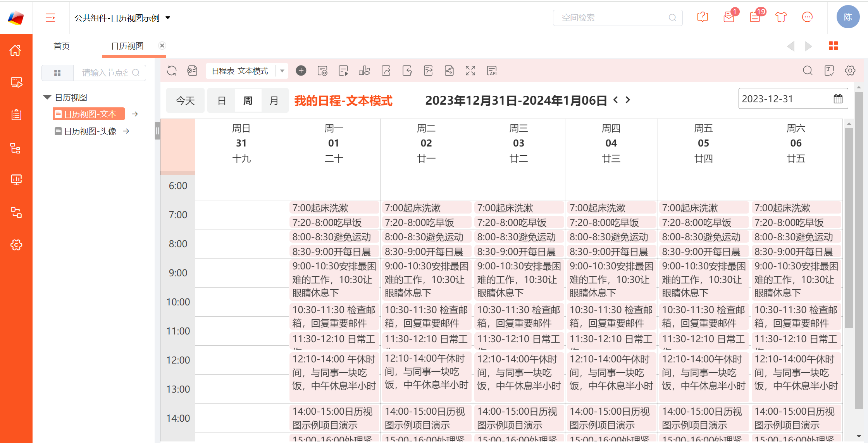This screenshot has width=868, height=443.
Task: Open the task list with 19 badge
Action: (x=755, y=17)
